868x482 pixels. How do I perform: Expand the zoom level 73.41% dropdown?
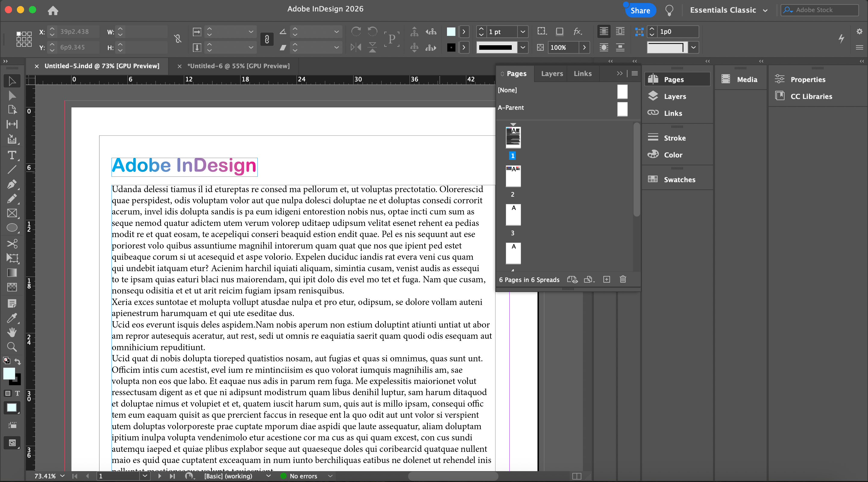[62, 476]
